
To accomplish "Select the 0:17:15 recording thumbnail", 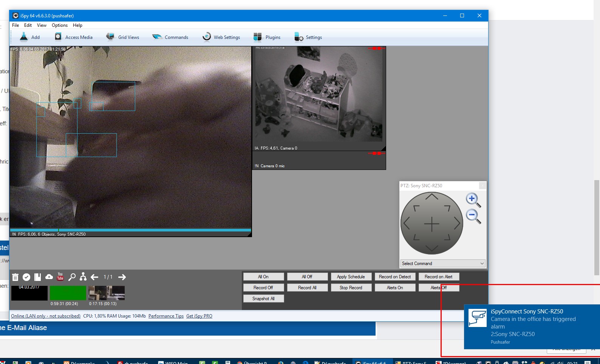I will point(107,293).
